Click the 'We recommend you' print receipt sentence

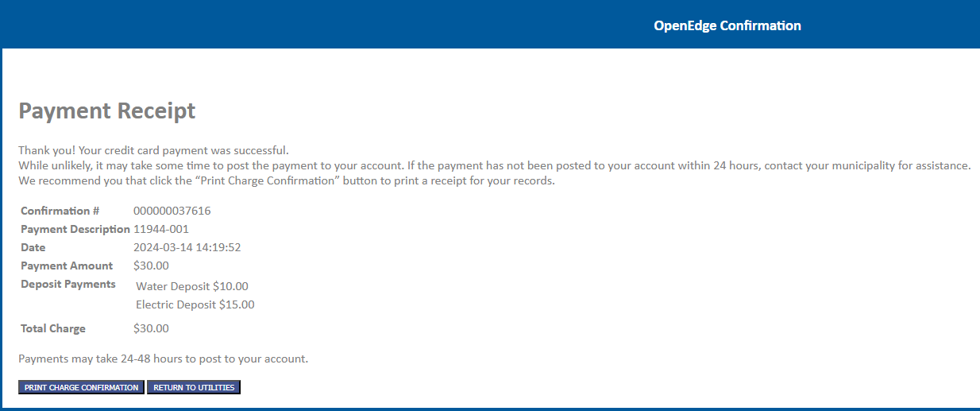[x=287, y=180]
